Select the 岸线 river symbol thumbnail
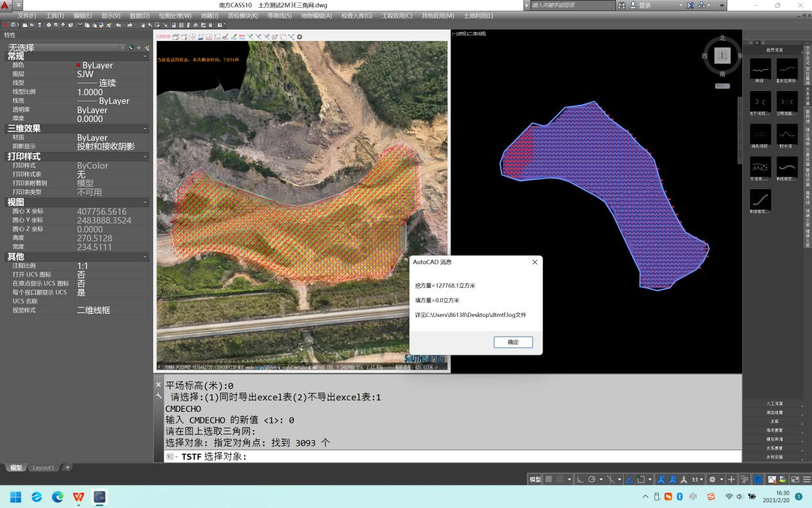The width and height of the screenshot is (812, 508). click(760, 69)
